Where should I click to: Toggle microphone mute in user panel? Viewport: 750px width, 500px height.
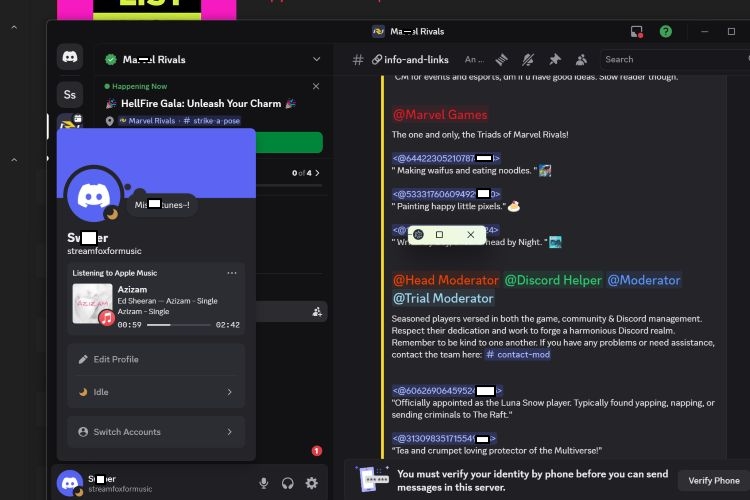(264, 483)
